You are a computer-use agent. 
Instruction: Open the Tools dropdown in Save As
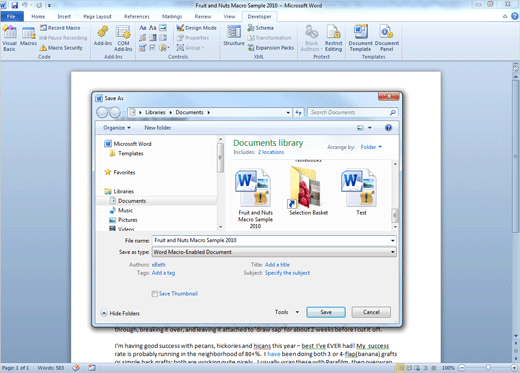[x=287, y=312]
